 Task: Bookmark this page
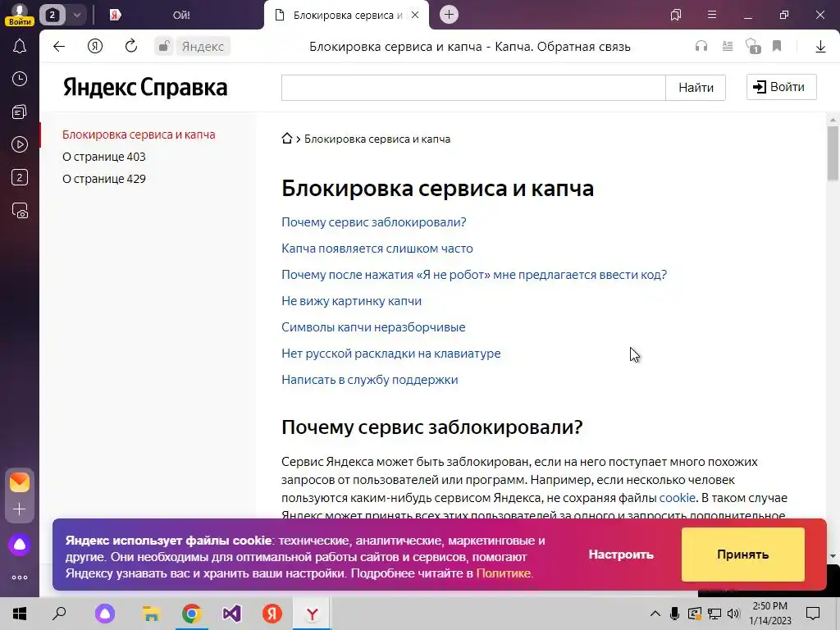[777, 46]
